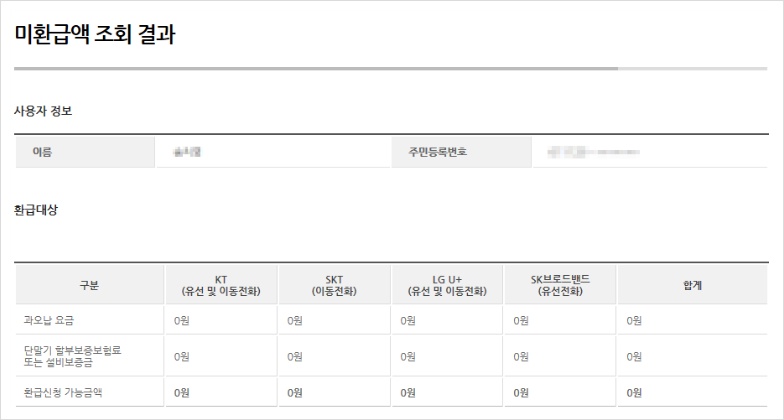
Task: Click the 사용자 정보 section heading
Action: click(43, 111)
